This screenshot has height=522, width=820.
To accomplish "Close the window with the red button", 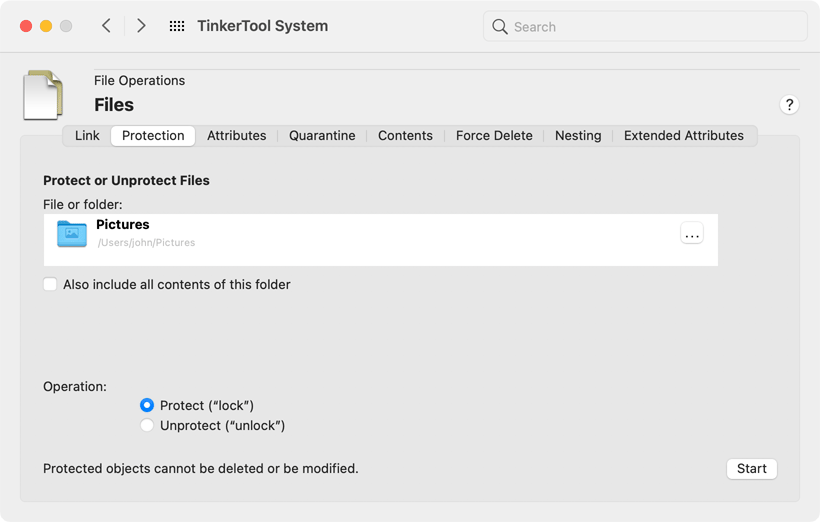I will [26, 26].
